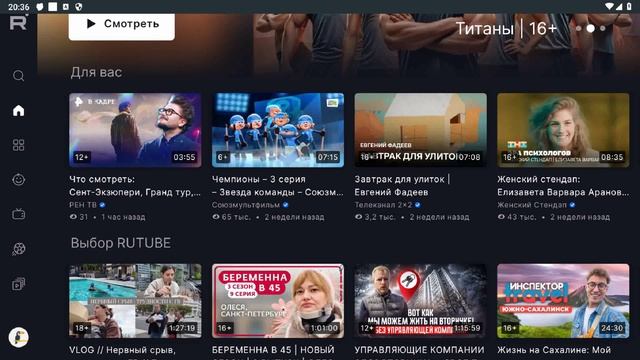Open the Титаны 16+ banner title
Image resolution: width=640 pixels, height=360 pixels.
506,29
